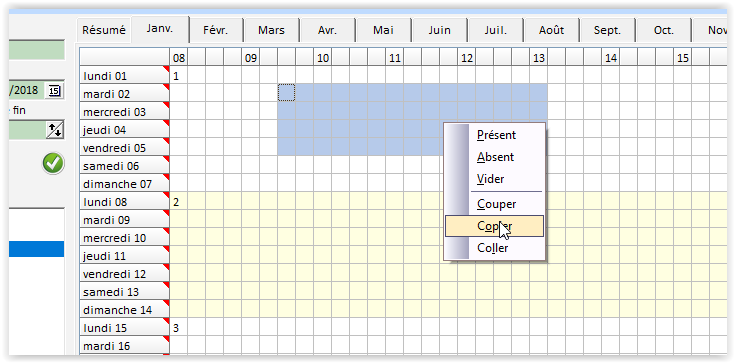Open the calendar date picker icon
This screenshot has height=363, width=735.
point(54,91)
